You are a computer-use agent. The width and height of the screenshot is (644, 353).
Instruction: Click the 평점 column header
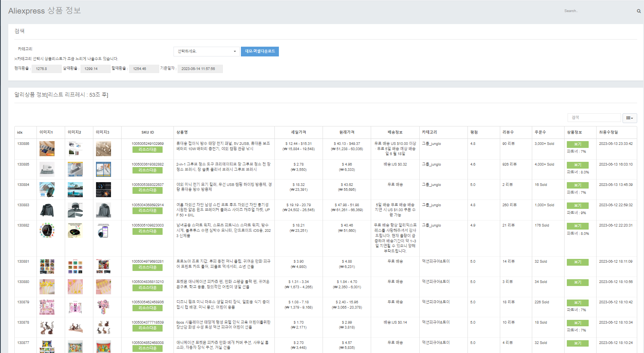pos(474,132)
